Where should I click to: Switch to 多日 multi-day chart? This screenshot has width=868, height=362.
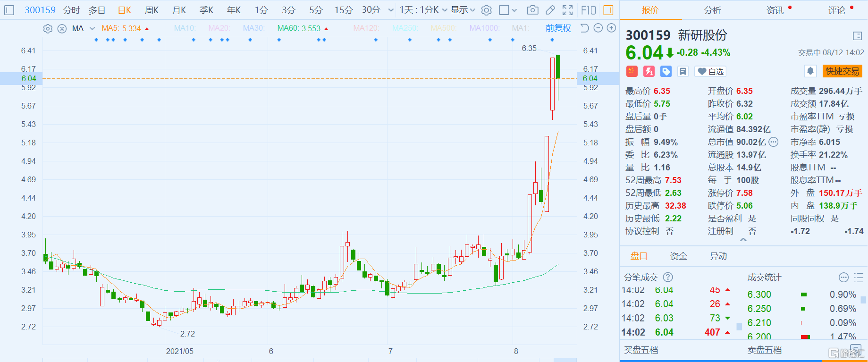coord(97,10)
